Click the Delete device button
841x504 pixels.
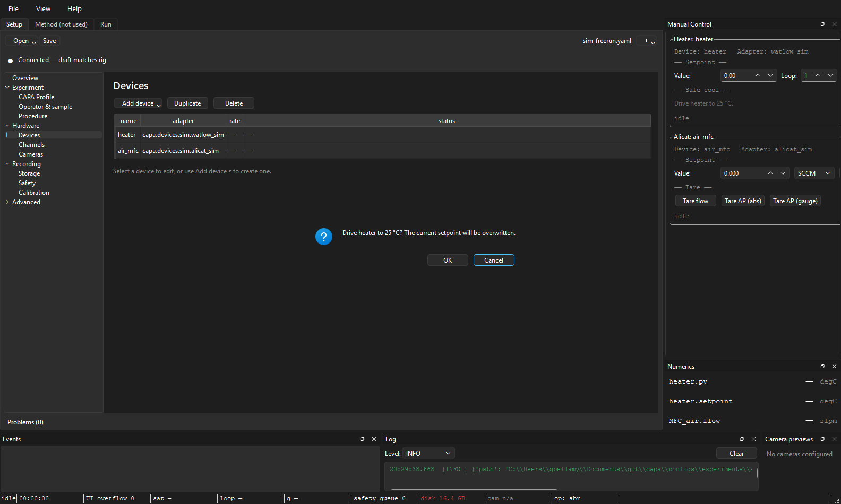click(x=234, y=103)
